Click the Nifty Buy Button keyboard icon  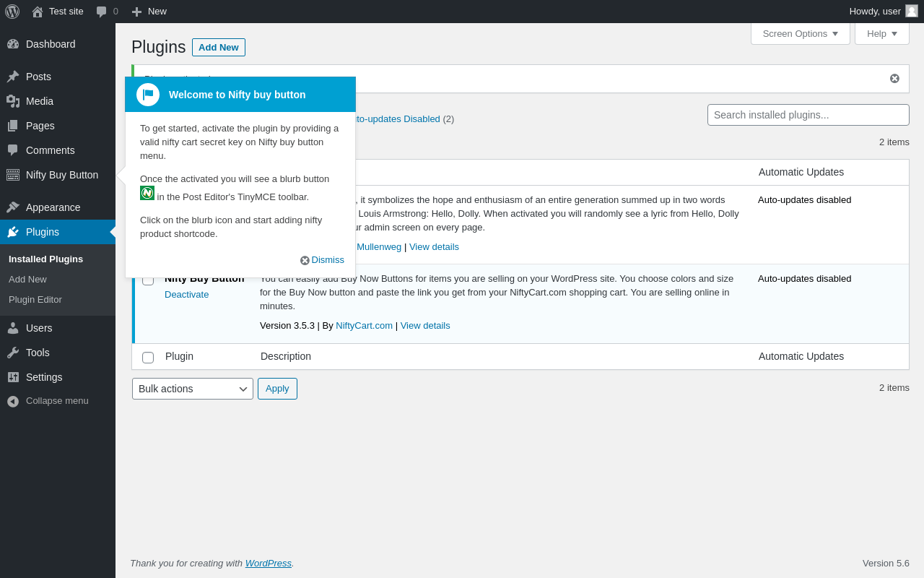(13, 175)
